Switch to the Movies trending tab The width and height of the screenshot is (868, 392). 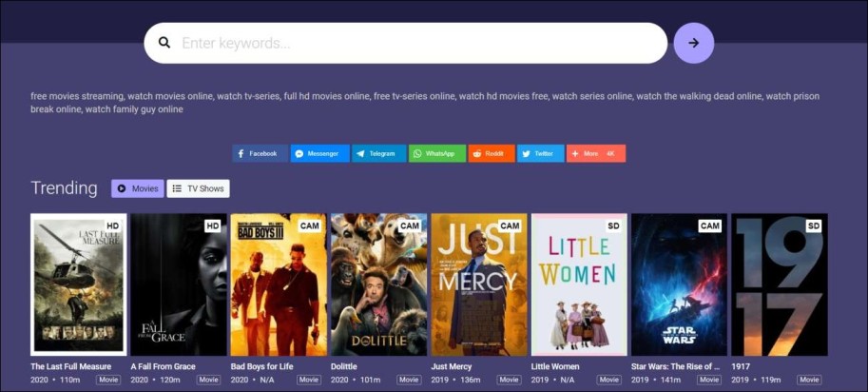pyautogui.click(x=138, y=188)
